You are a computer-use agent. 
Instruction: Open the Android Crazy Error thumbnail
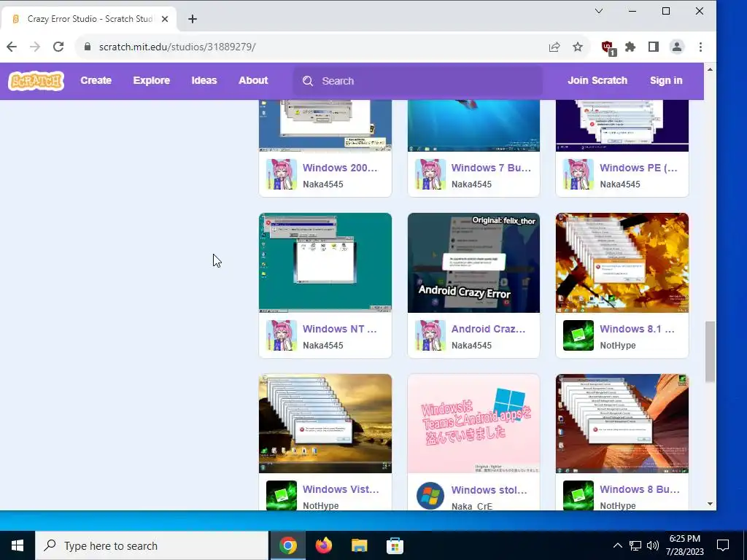(474, 262)
